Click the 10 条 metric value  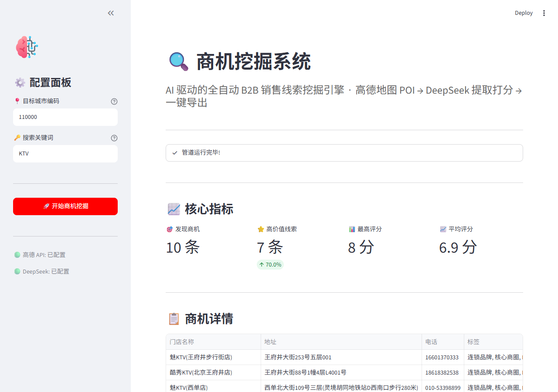pyautogui.click(x=183, y=247)
